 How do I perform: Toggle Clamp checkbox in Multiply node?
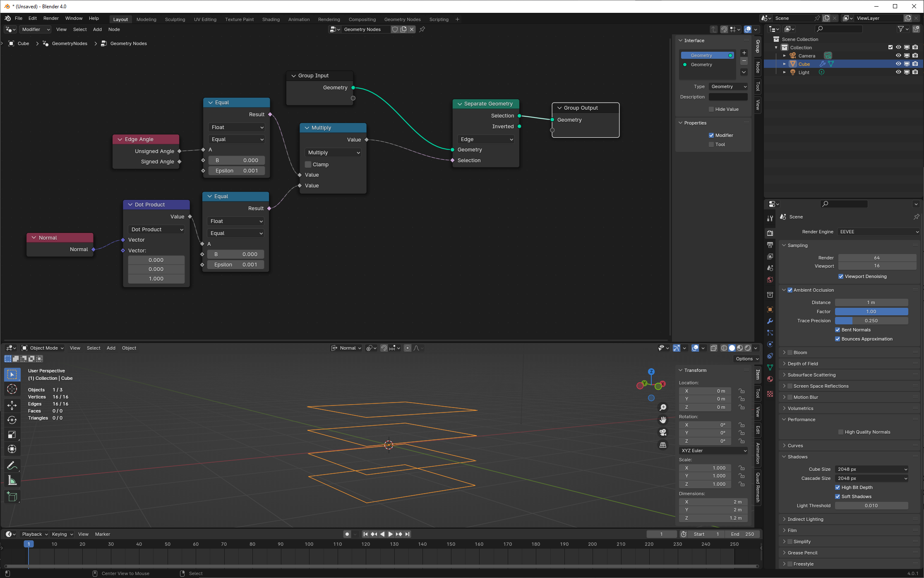308,164
